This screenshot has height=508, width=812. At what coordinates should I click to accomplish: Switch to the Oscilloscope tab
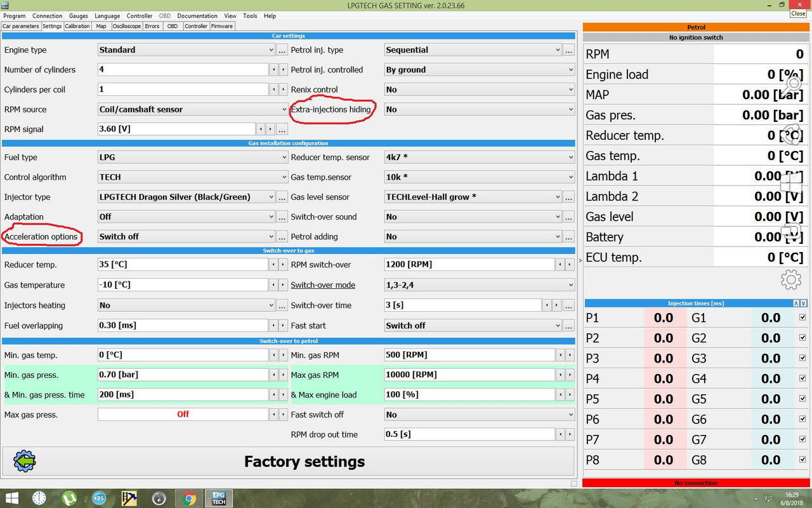tap(127, 26)
